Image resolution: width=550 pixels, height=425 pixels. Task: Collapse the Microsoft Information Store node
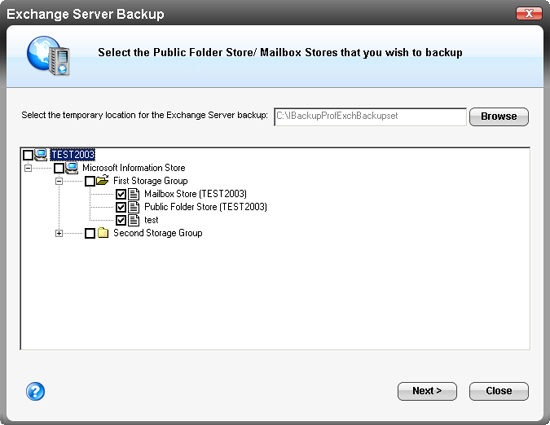tap(28, 168)
